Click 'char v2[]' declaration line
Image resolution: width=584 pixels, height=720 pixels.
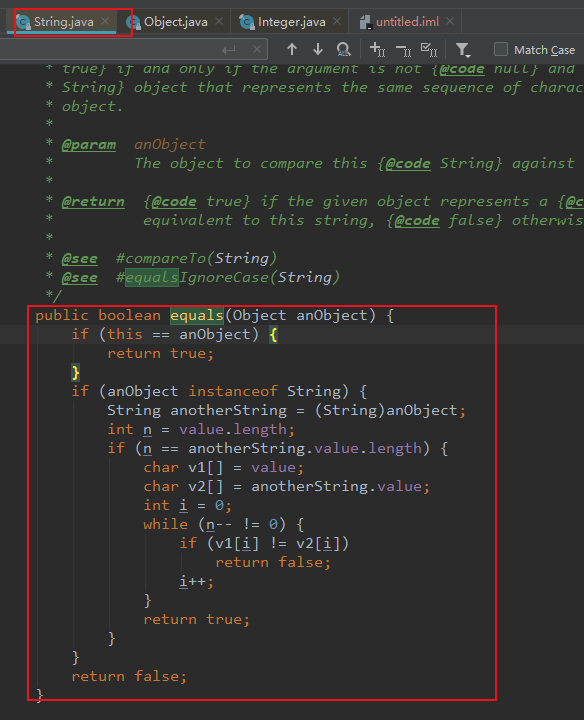286,487
